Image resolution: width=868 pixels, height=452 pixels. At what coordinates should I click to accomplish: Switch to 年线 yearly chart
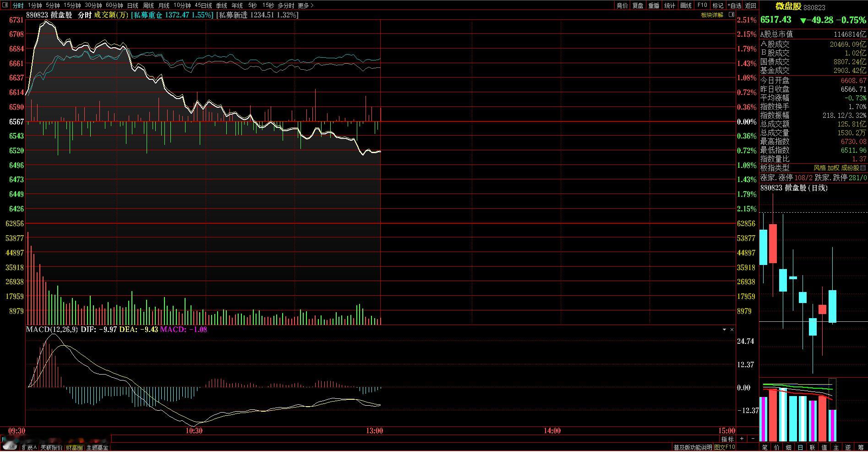237,6
